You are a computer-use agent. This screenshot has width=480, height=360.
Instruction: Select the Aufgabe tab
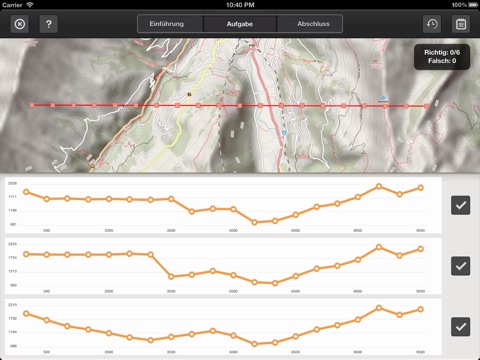240,24
